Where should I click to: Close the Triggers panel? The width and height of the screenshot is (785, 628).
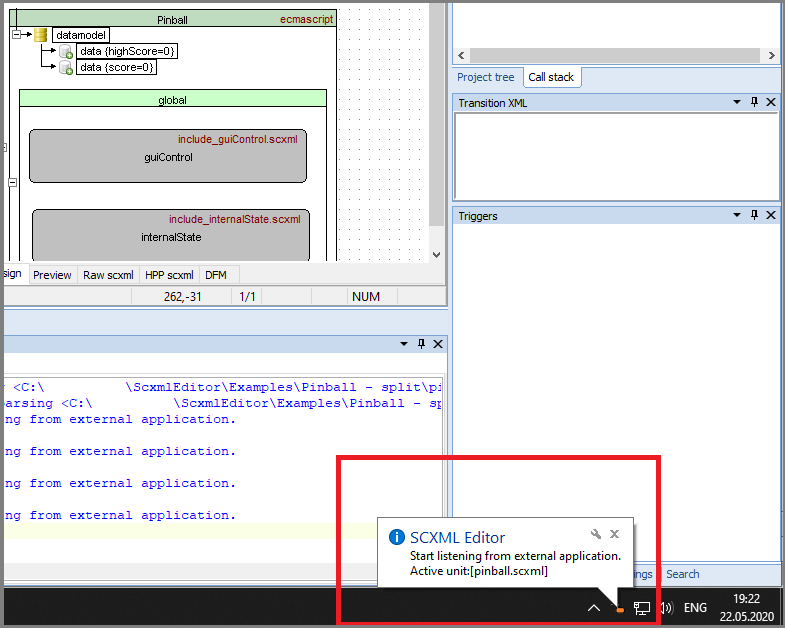pos(771,215)
